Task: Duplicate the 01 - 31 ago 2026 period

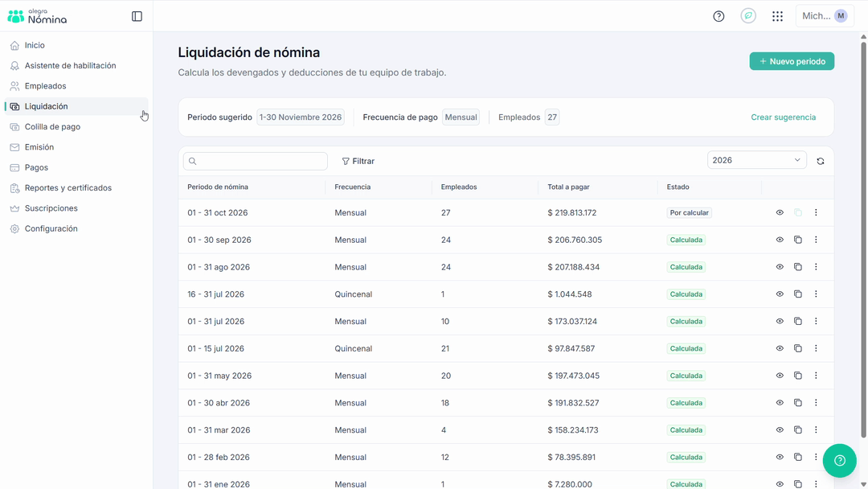Action: click(x=798, y=267)
